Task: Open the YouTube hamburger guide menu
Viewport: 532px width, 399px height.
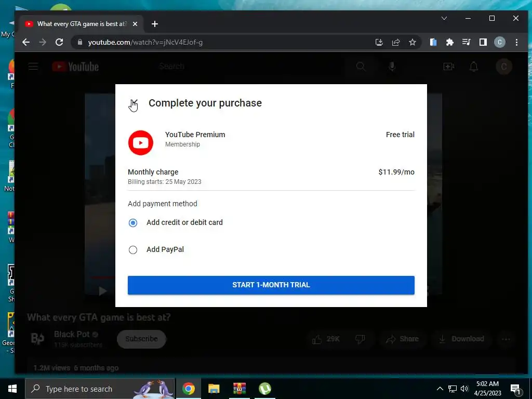Action: pos(33,66)
